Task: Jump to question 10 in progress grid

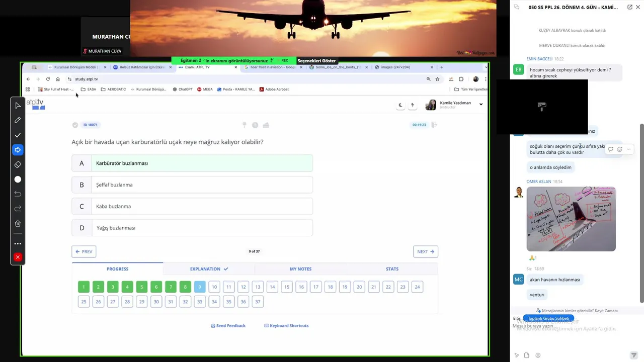Action: click(214, 287)
